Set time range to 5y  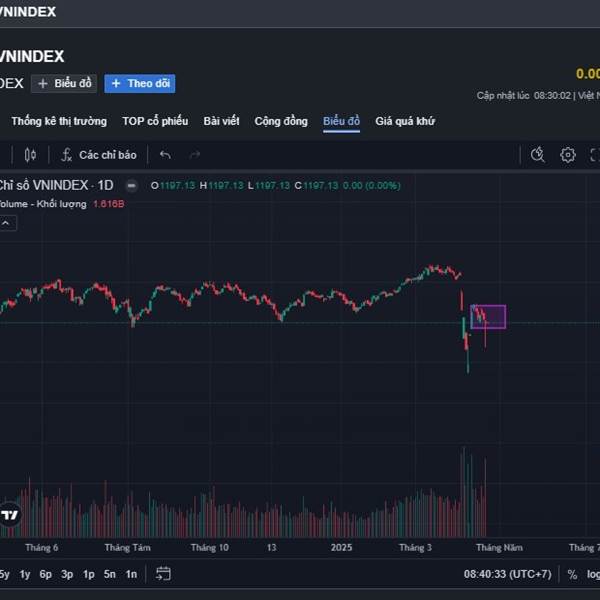click(4, 574)
